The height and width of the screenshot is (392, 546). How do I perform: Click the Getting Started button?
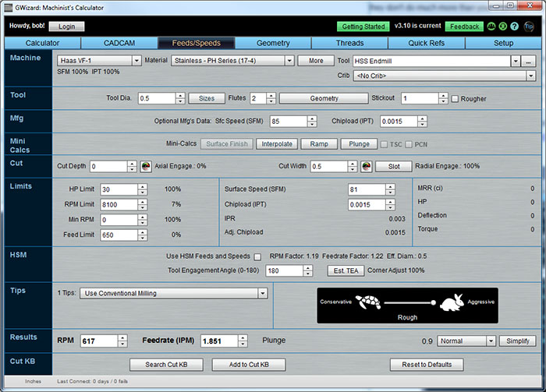pyautogui.click(x=363, y=26)
